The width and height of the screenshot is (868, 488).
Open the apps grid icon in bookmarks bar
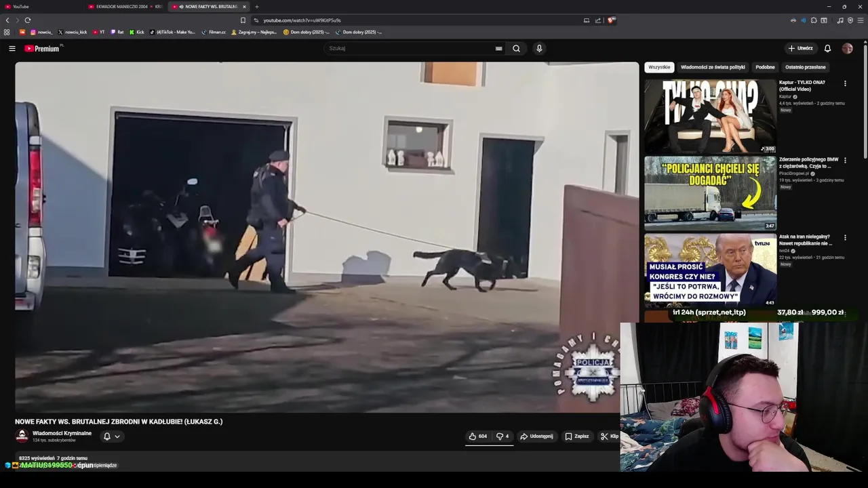point(7,32)
